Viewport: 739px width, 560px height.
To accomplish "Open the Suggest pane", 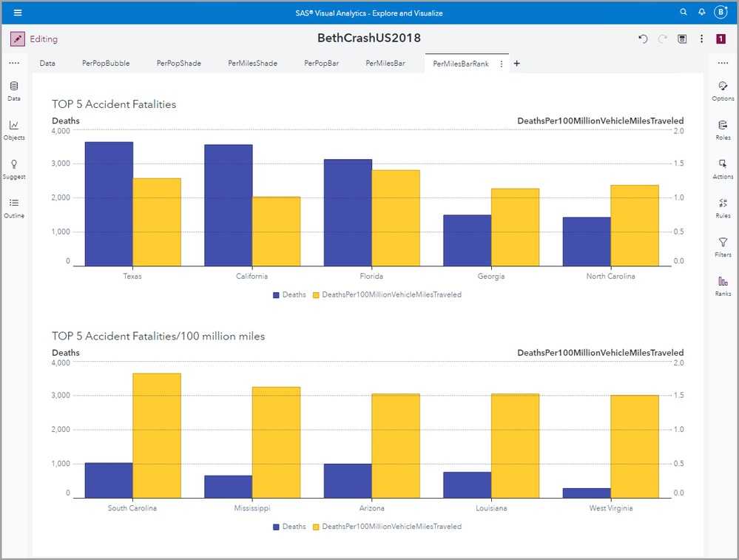I will point(14,169).
